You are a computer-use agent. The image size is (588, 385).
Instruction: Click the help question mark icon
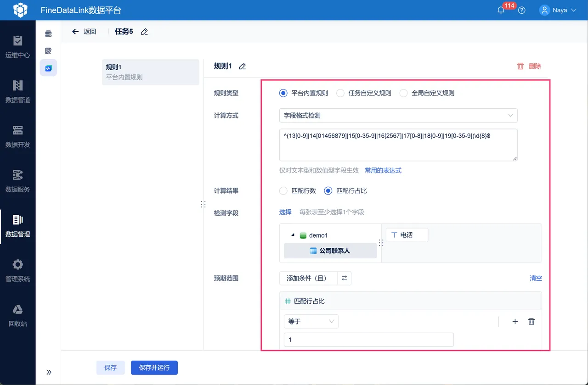[x=521, y=10]
